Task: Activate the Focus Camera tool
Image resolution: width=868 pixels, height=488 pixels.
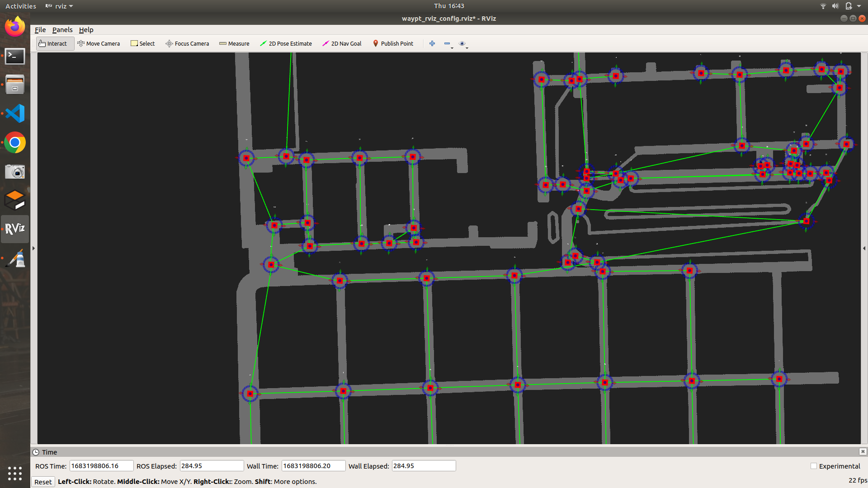Action: pos(187,43)
